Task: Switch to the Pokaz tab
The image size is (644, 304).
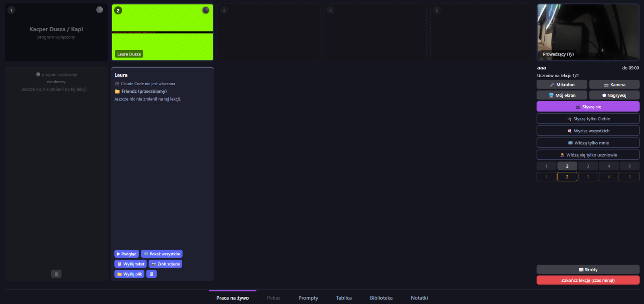Action: tap(274, 298)
